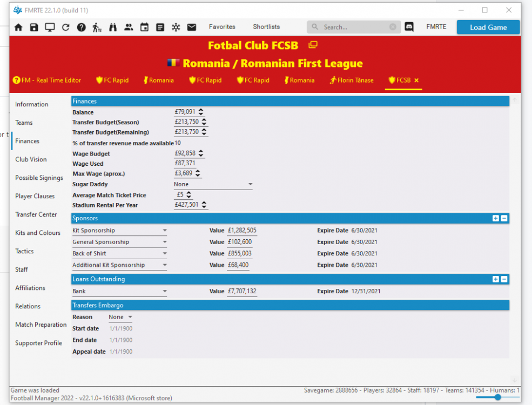Click the minus icon in Sponsors header
Screen dimensions: 532x405
504,218
